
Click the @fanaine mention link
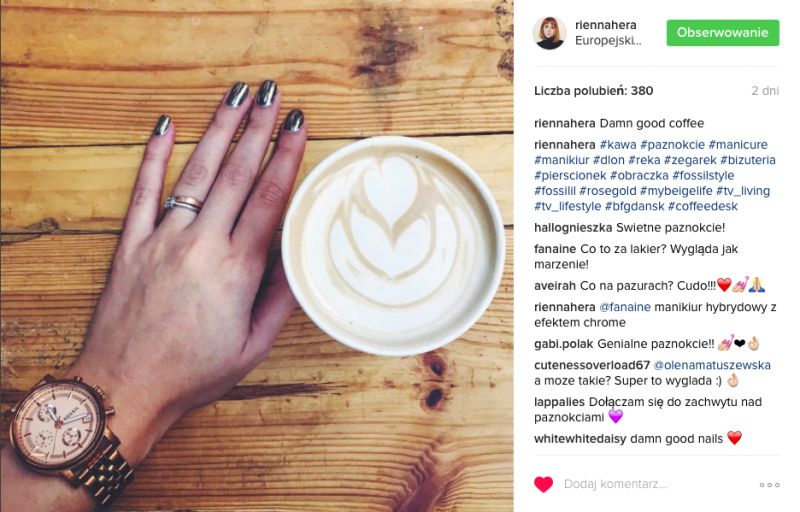(x=624, y=307)
